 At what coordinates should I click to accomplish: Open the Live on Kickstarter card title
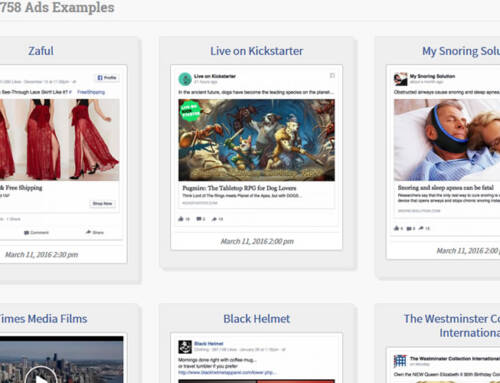pos(256,51)
